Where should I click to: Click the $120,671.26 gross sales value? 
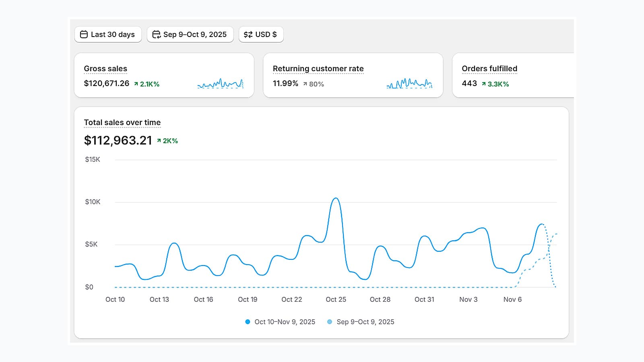[x=107, y=83]
